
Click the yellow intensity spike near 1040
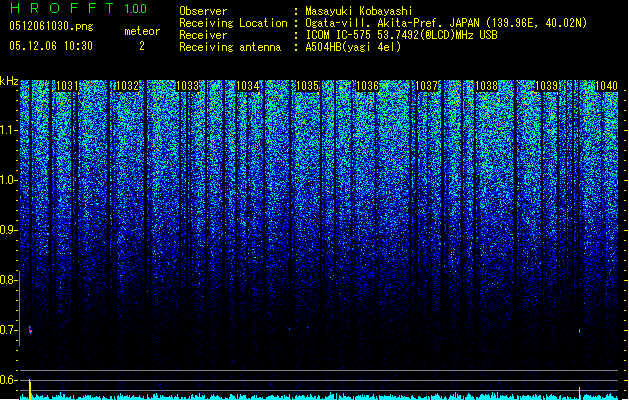pos(579,393)
